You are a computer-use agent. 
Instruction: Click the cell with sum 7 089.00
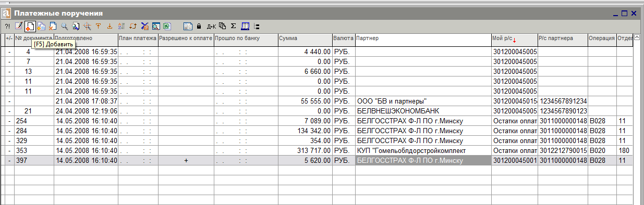tap(305, 121)
